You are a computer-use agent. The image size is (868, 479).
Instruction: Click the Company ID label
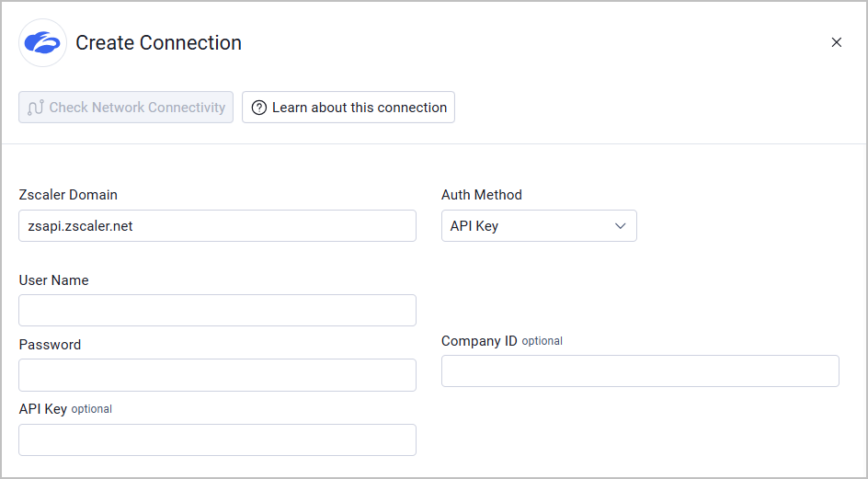coord(479,341)
